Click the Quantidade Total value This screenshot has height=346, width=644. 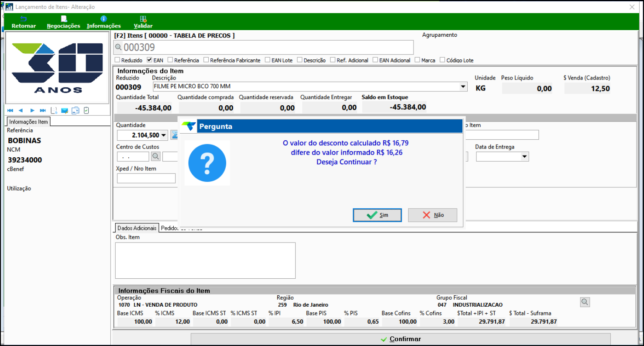[x=144, y=107]
